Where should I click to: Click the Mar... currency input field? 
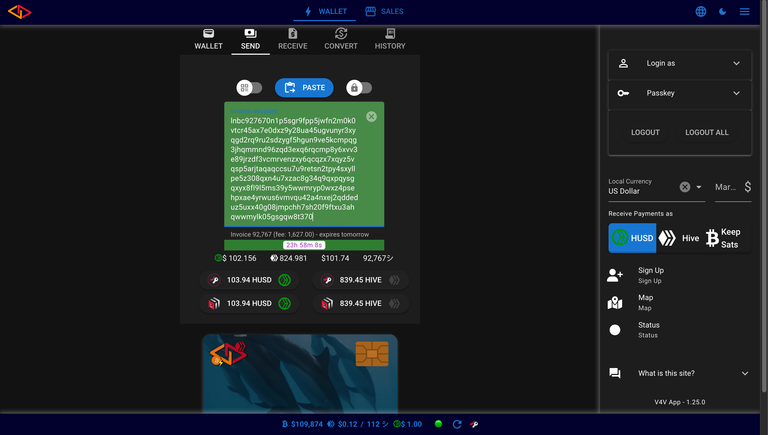(727, 187)
